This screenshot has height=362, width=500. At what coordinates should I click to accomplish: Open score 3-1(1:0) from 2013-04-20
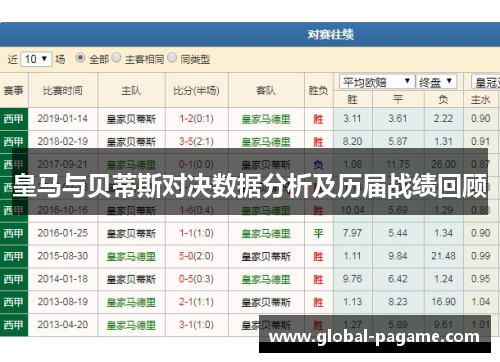pyautogui.click(x=196, y=325)
